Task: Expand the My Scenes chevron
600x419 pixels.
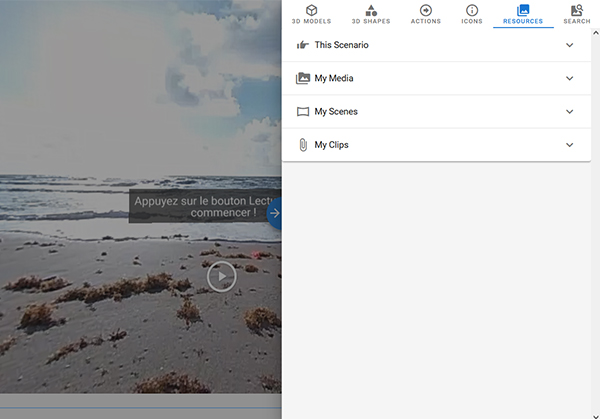Action: click(x=570, y=112)
